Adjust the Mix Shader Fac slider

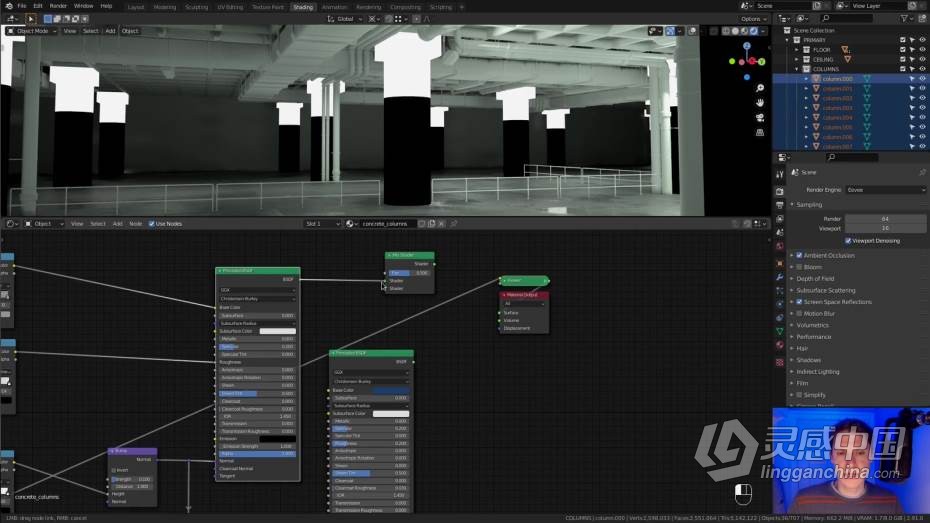click(x=409, y=273)
